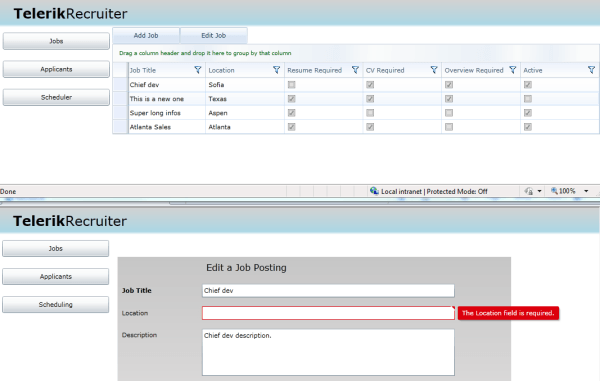Open filter for Location column
This screenshot has width=600, height=381.
pos(276,70)
